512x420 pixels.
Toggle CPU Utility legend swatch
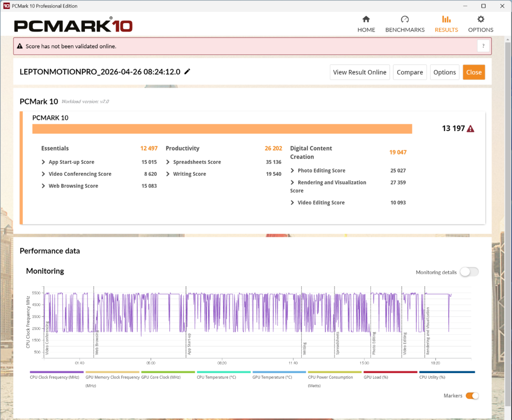click(x=447, y=372)
